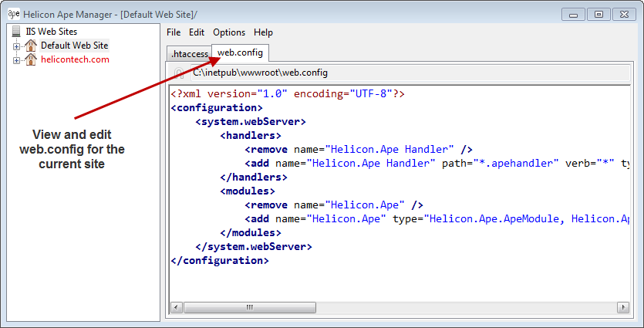Expand the Default Web Site tree node
Image resolution: width=644 pixels, height=328 pixels.
pyautogui.click(x=16, y=46)
